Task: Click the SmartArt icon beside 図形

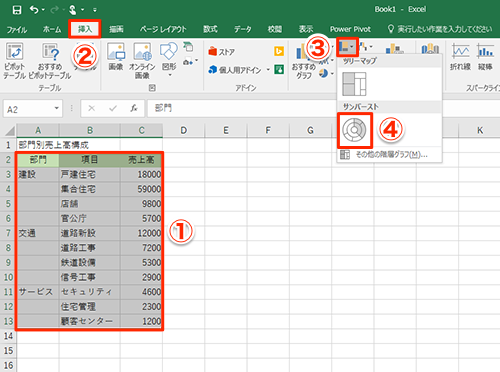Action: [x=188, y=47]
